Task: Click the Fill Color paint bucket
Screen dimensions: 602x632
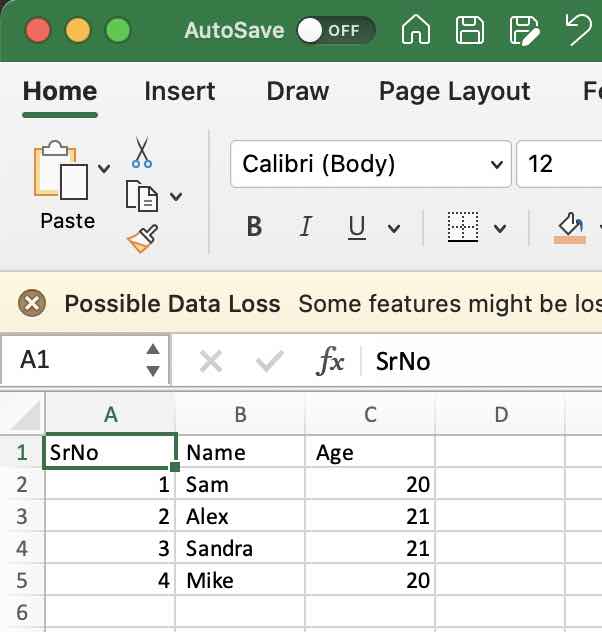Action: [570, 225]
